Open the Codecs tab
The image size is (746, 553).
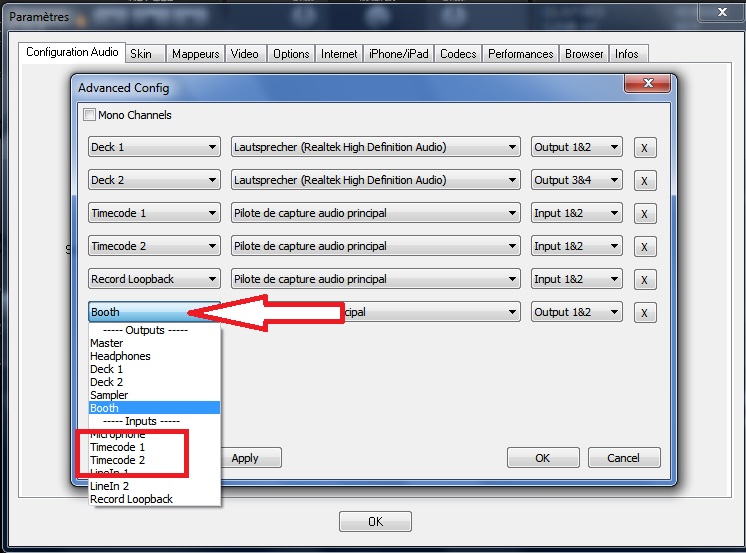pos(458,54)
